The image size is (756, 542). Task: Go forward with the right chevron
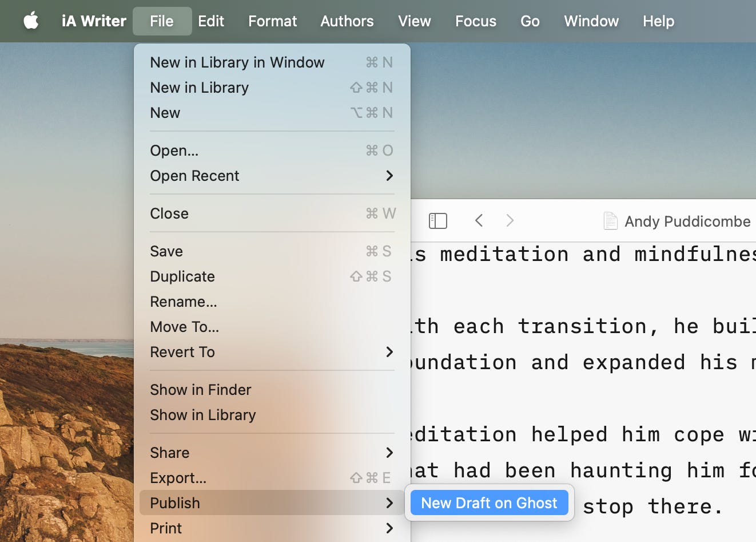pyautogui.click(x=510, y=220)
